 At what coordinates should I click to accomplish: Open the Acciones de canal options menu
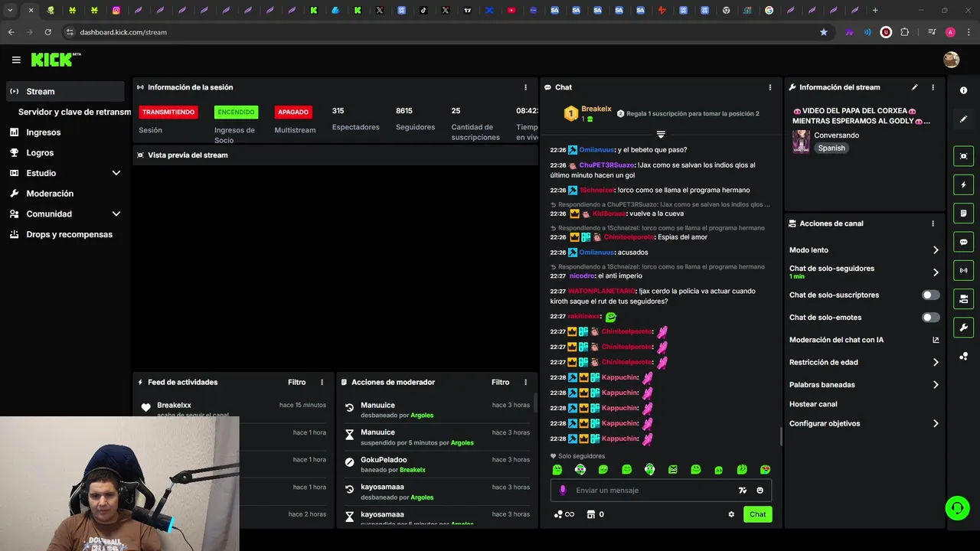pos(933,223)
